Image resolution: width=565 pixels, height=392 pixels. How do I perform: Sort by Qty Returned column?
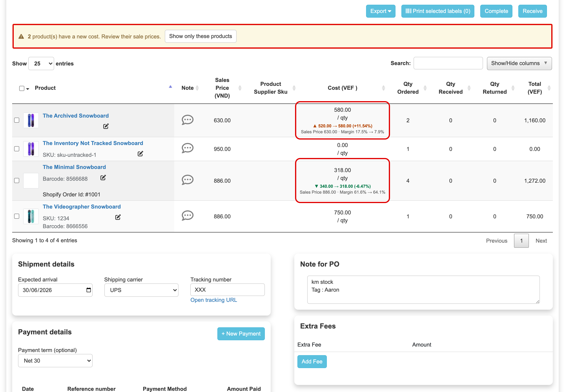point(513,88)
